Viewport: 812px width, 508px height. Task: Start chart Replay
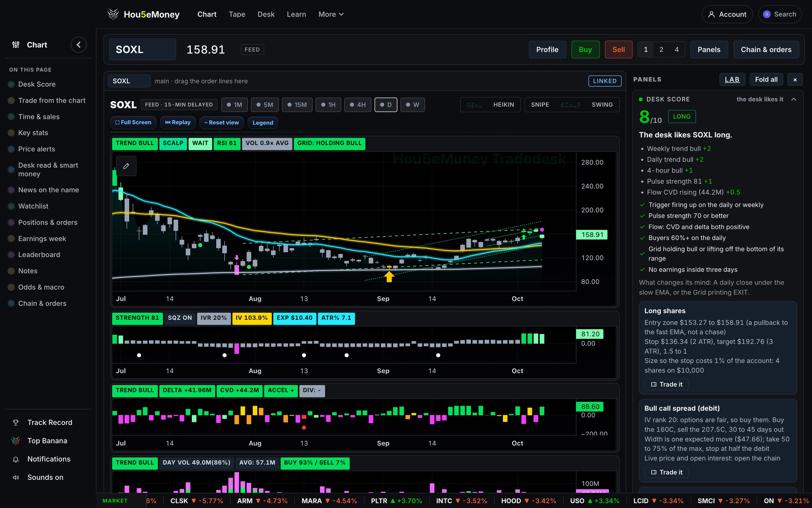coord(178,123)
